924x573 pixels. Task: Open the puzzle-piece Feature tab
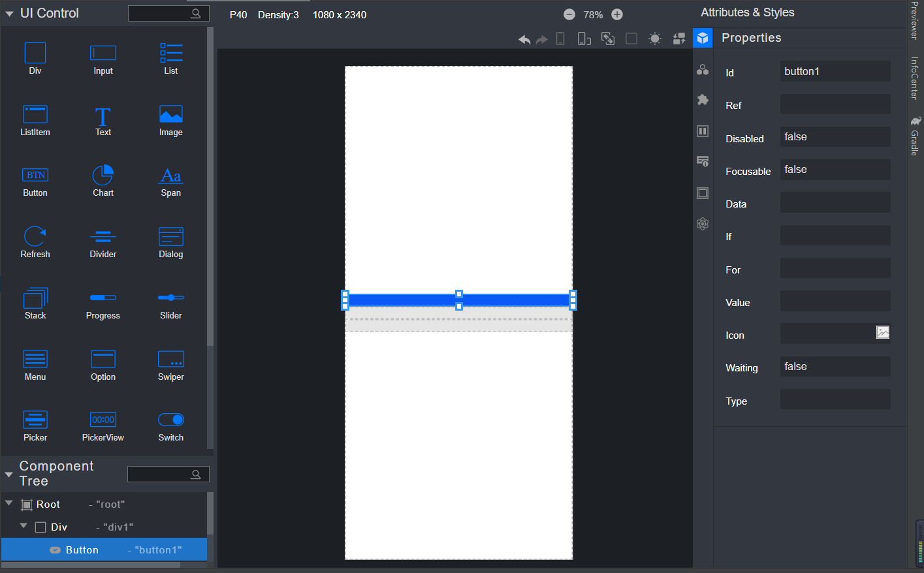pos(703,100)
